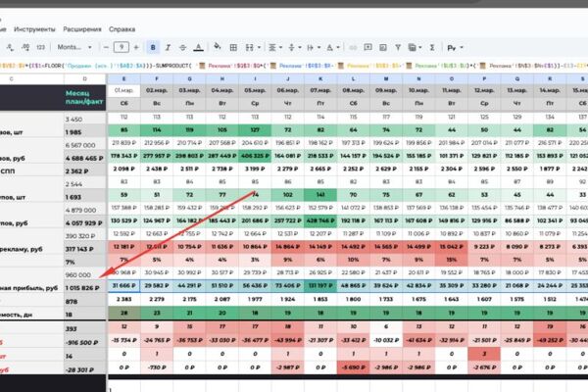Select column J header
The image size is (588, 392).
[x=287, y=78]
